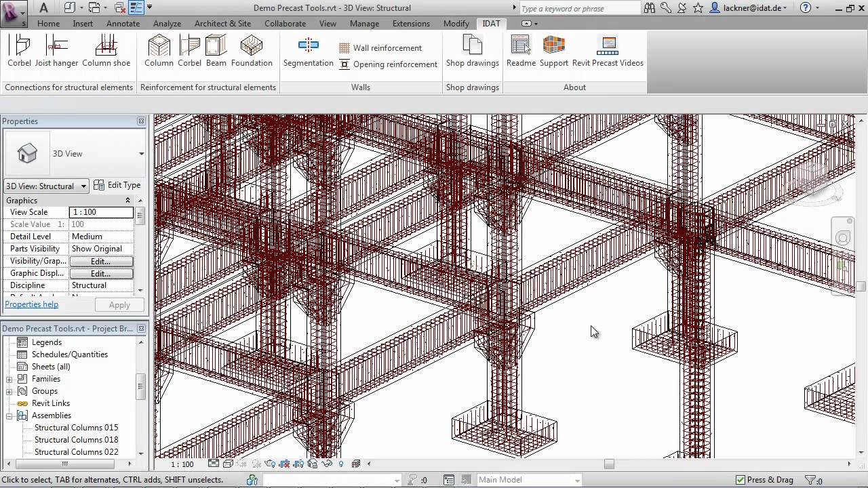Click Close Hidden Windows icon
Viewport: 868px width, 488px height.
pos(120,8)
